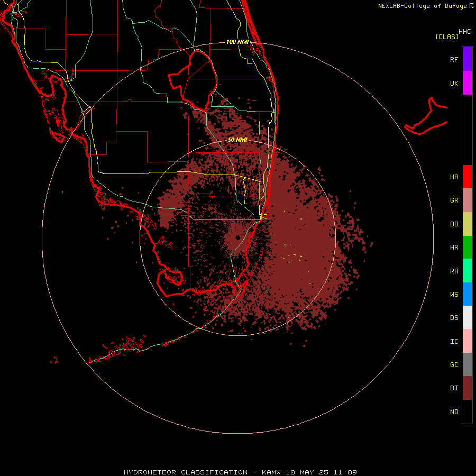Click the mint RA legend swatch

[467, 271]
